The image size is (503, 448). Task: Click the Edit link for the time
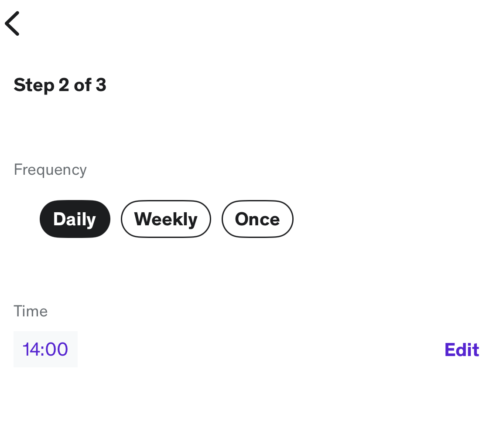(461, 349)
